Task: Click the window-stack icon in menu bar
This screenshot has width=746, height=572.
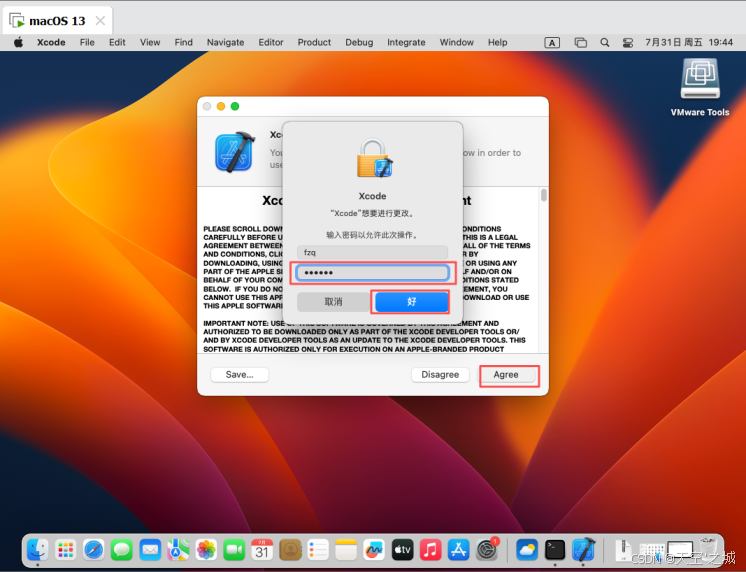Action: coord(580,42)
